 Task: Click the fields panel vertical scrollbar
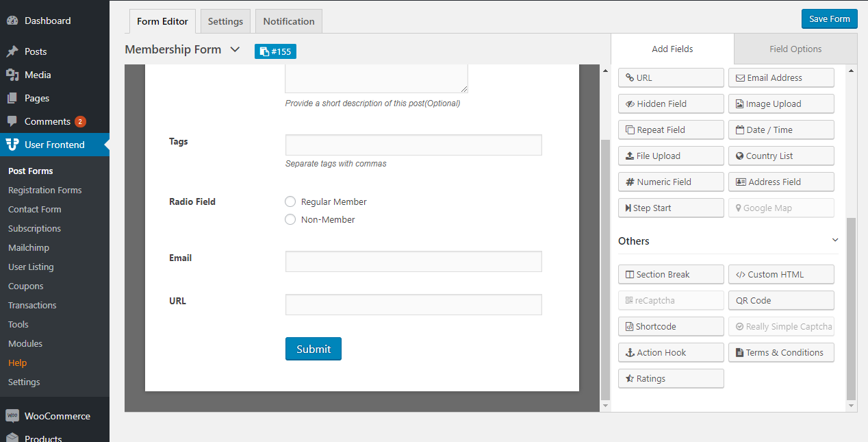coord(851,308)
